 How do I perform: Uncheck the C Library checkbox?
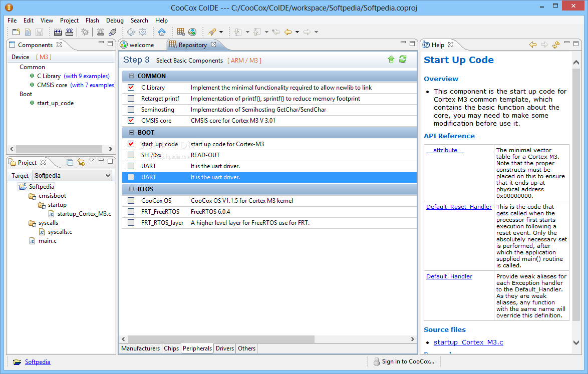pyautogui.click(x=131, y=87)
